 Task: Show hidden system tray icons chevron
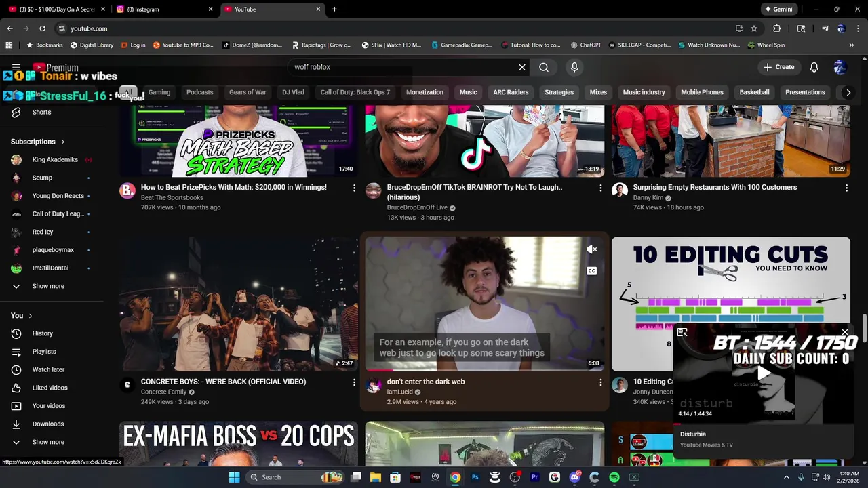coord(787,477)
